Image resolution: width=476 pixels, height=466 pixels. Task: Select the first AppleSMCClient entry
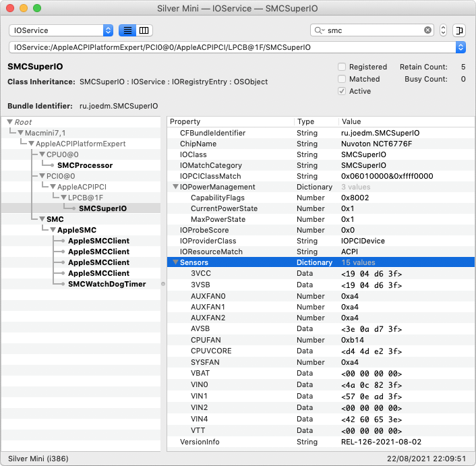click(98, 241)
